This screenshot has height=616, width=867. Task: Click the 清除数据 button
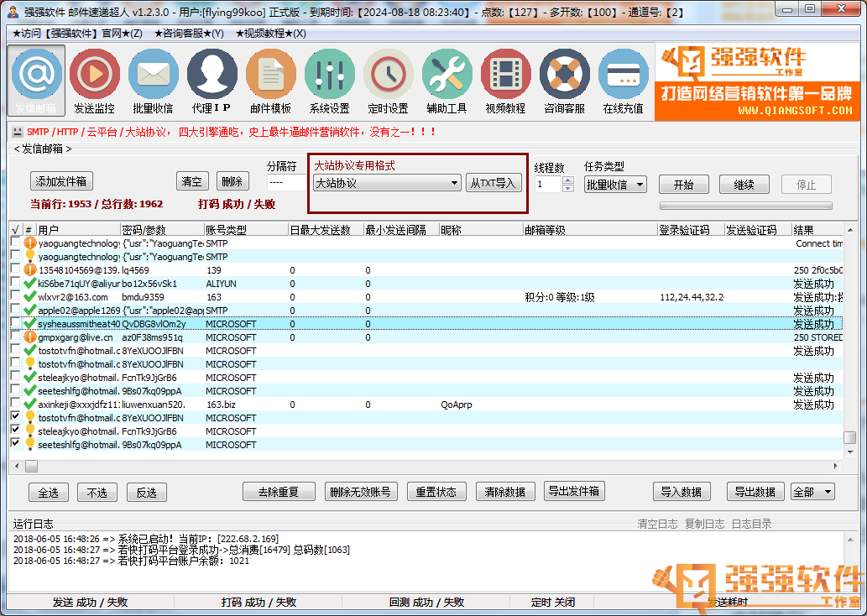pos(505,492)
